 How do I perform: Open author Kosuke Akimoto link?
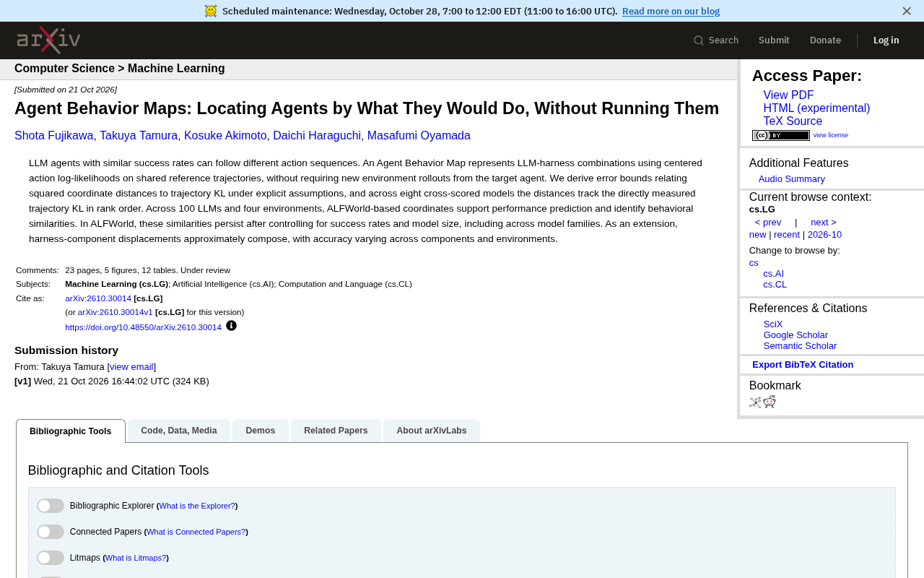(x=225, y=136)
